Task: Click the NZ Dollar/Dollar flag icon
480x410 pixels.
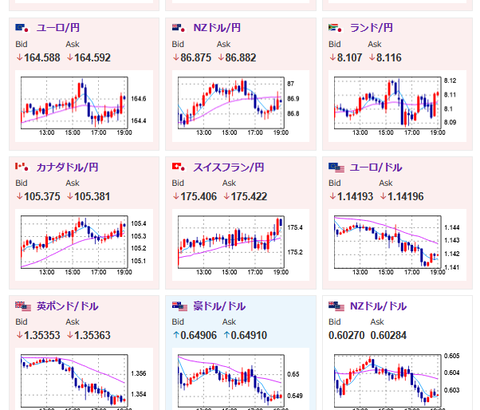Action: pos(336,306)
